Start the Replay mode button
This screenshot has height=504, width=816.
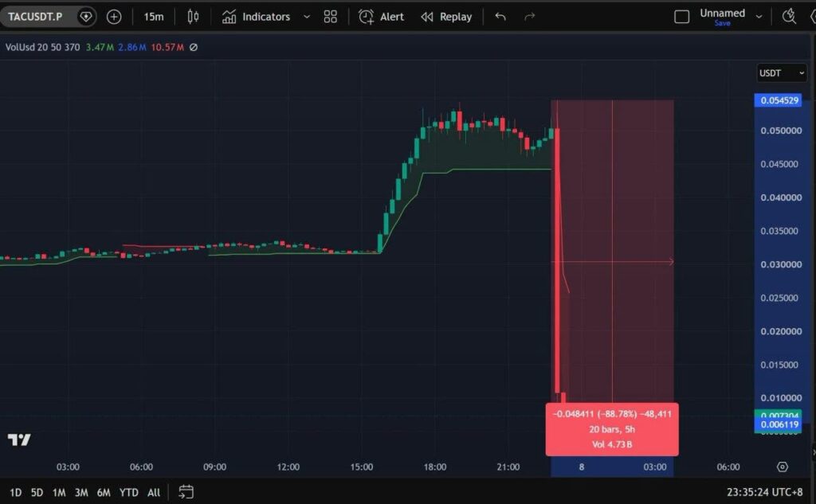[x=446, y=17]
